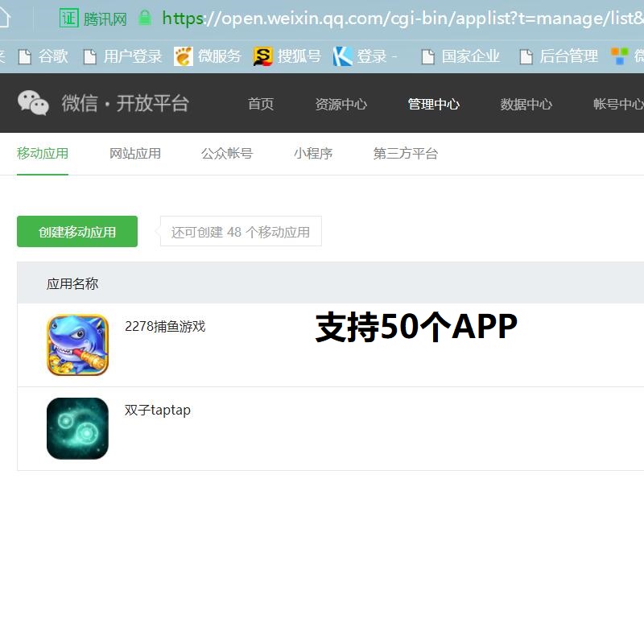Image resolution: width=644 pixels, height=644 pixels.
Task: Go to 首页 in top navigation
Action: click(x=260, y=104)
